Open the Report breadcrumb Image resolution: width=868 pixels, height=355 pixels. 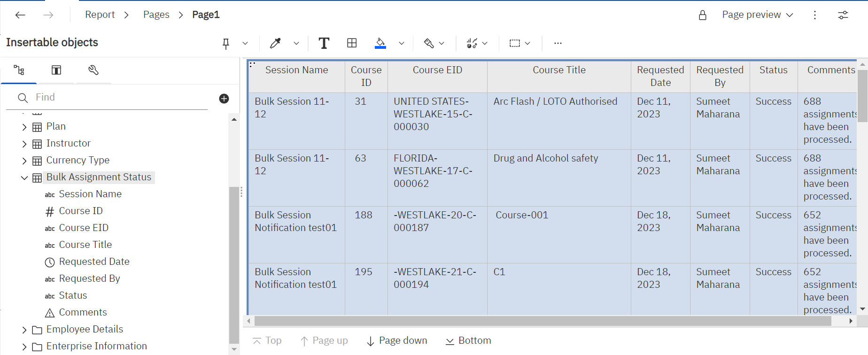(x=100, y=15)
